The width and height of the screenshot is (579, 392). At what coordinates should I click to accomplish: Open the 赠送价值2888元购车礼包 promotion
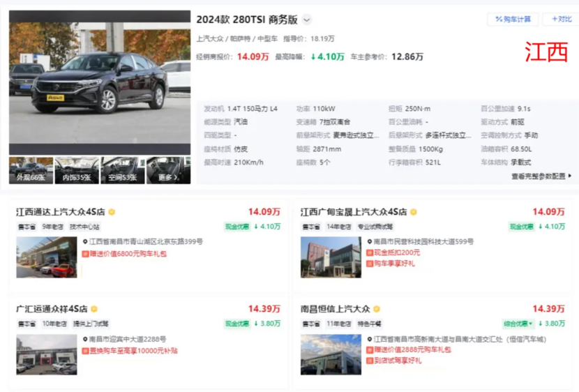pyautogui.click(x=412, y=349)
